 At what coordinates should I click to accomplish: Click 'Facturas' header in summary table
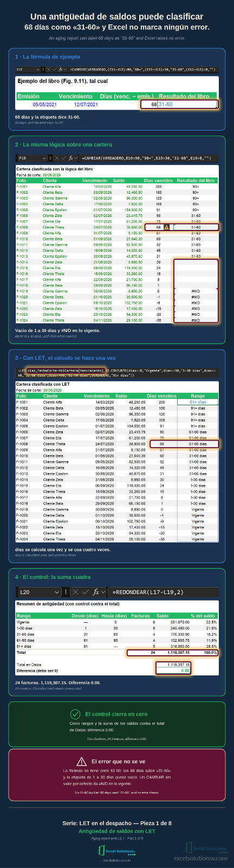pyautogui.click(x=140, y=616)
